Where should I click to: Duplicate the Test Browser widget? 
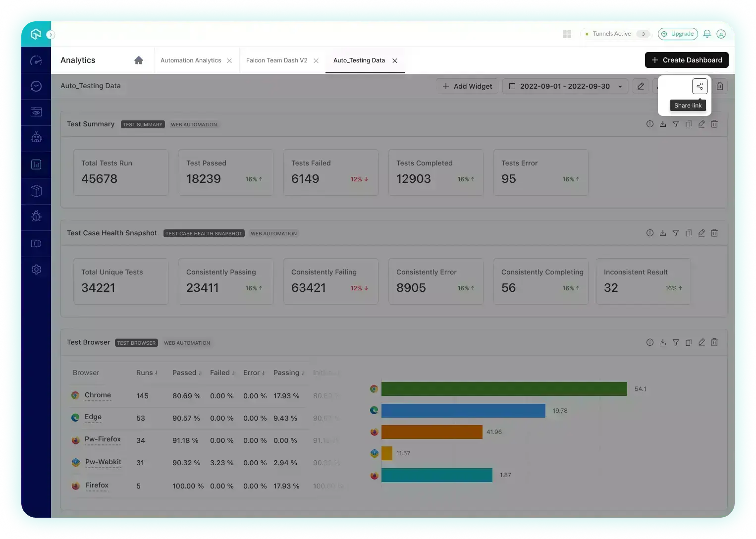(x=689, y=342)
